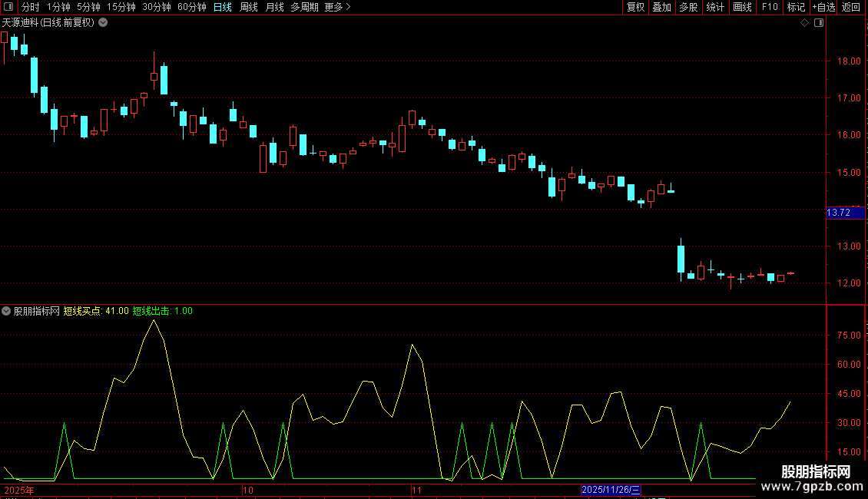Click the 短线出击 indicator label
The height and width of the screenshot is (499, 868).
[151, 311]
